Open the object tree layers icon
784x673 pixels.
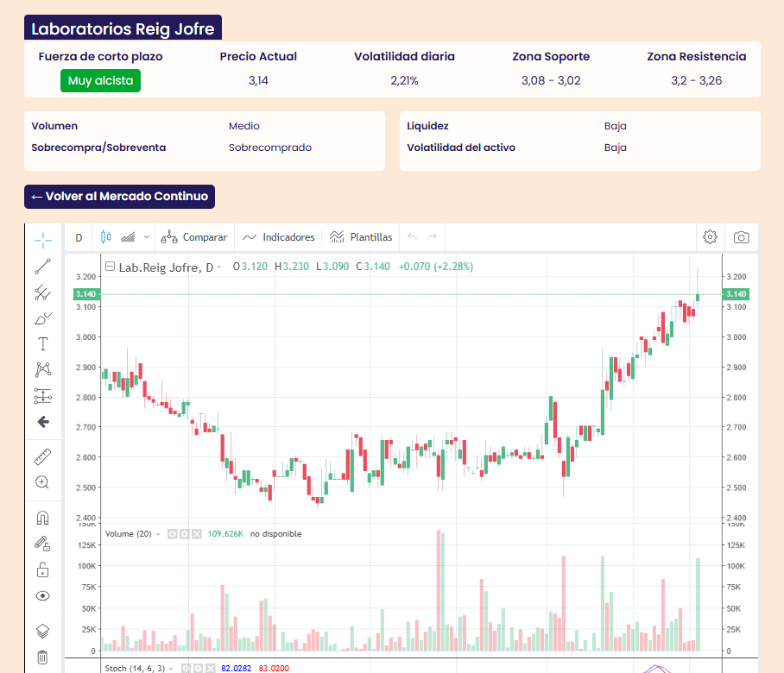click(x=43, y=632)
